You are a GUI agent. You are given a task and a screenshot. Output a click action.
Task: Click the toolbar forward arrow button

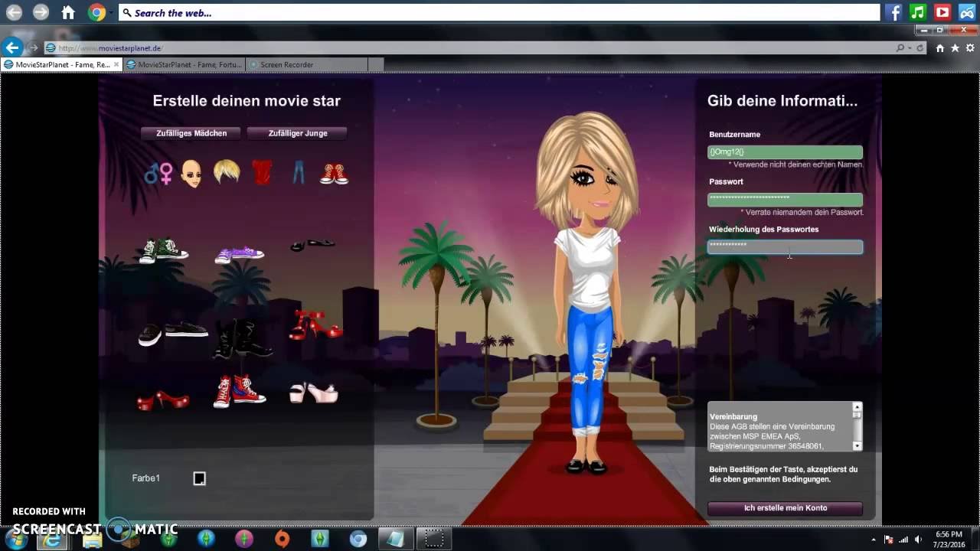(41, 12)
